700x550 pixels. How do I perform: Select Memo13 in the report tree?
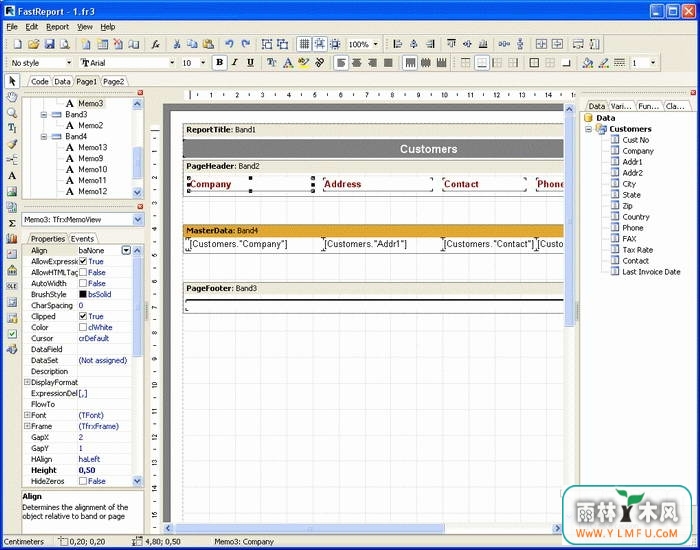92,147
